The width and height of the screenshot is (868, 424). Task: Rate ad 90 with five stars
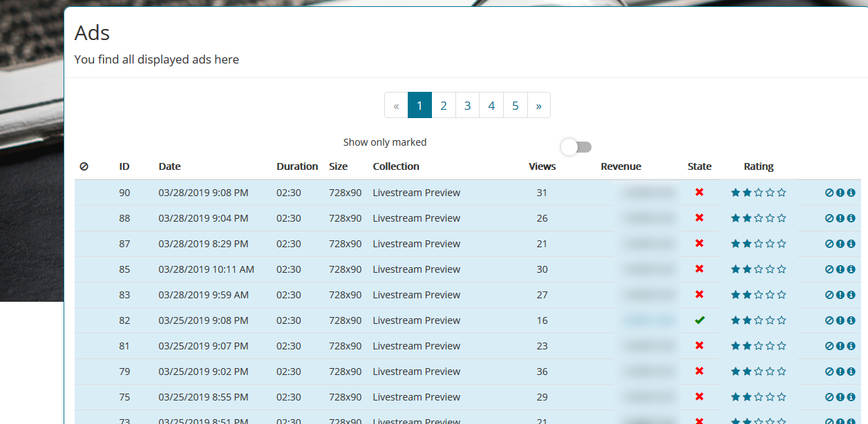coord(782,193)
